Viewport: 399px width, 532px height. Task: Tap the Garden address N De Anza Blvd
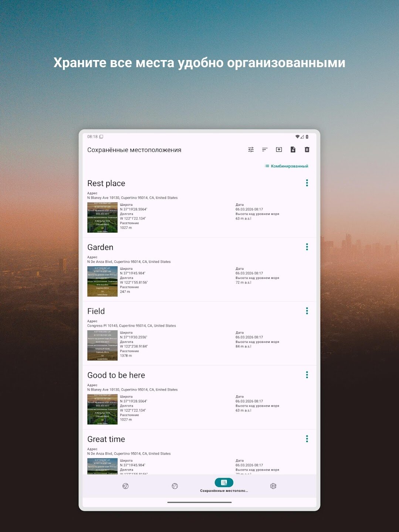(x=129, y=262)
